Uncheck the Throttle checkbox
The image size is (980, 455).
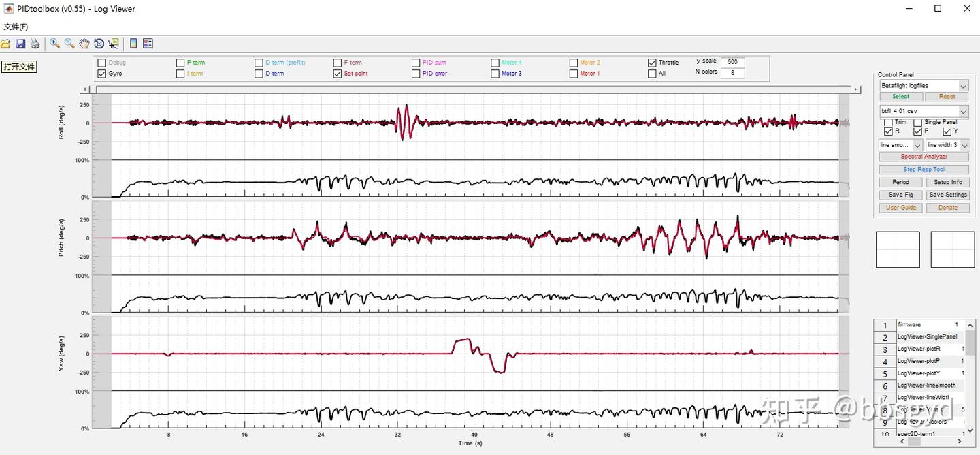point(652,63)
